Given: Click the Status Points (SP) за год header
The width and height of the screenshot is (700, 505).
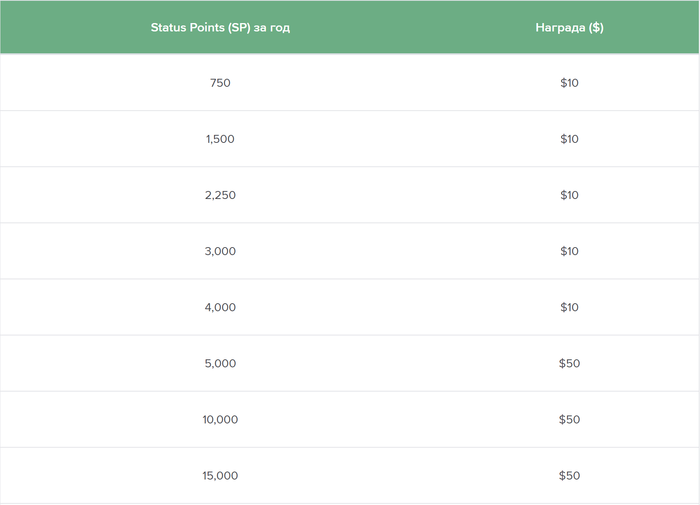Looking at the screenshot, I should [x=220, y=28].
